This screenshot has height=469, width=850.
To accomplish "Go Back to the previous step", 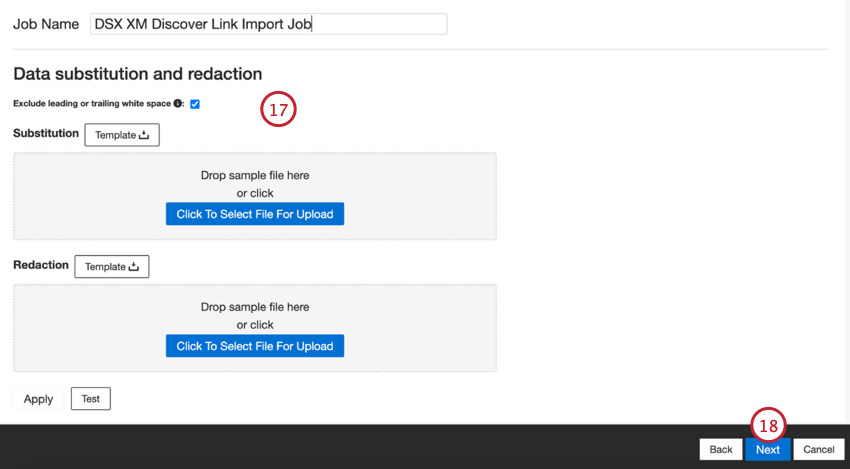I will 721,449.
